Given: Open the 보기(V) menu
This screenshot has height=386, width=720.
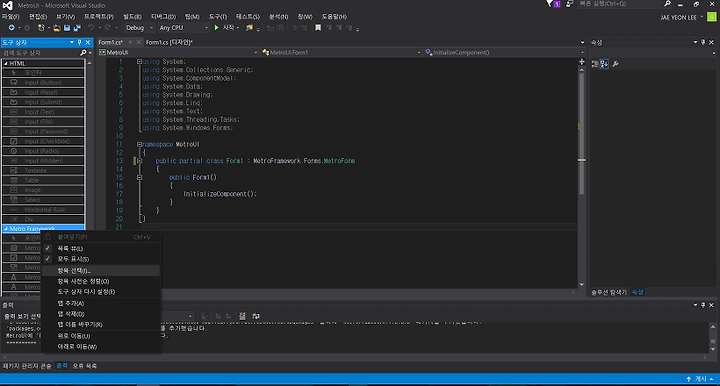Looking at the screenshot, I should click(65, 17).
